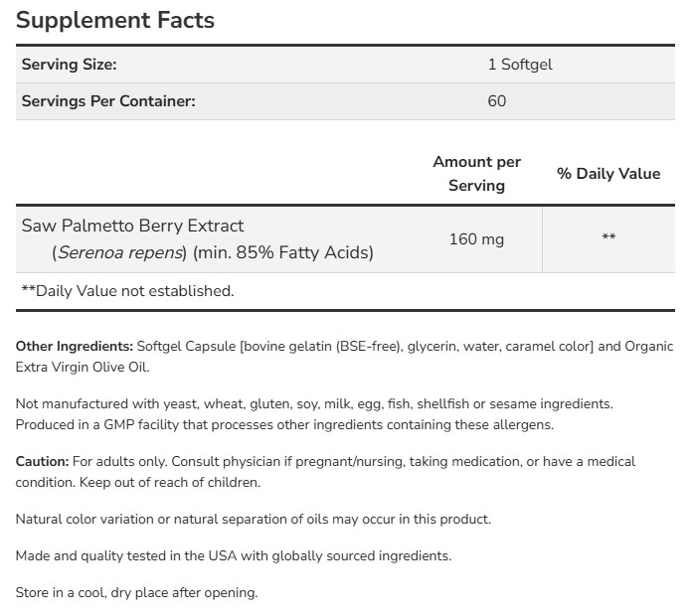Select the Servings Per Container label
Image resolution: width=691 pixels, height=616 pixels.
[107, 101]
